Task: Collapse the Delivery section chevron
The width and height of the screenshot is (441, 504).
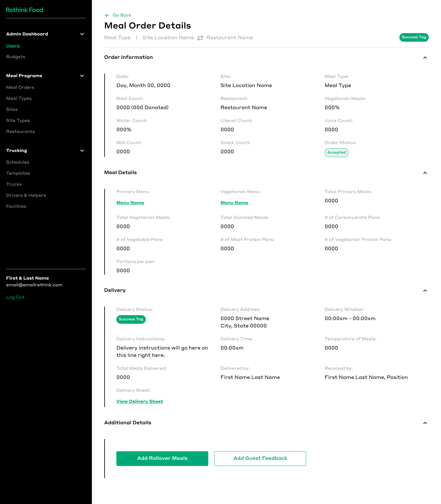Action: (x=425, y=290)
